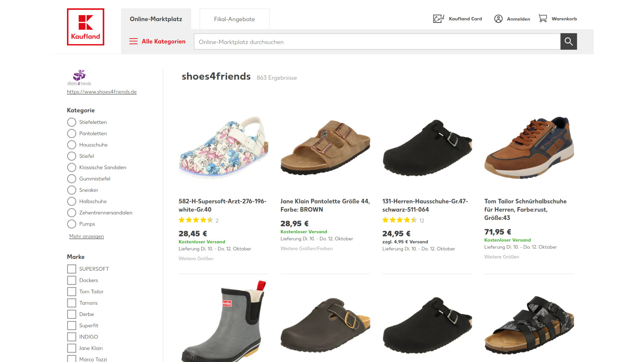Select the Gummistiefel category radio button

pos(71,179)
